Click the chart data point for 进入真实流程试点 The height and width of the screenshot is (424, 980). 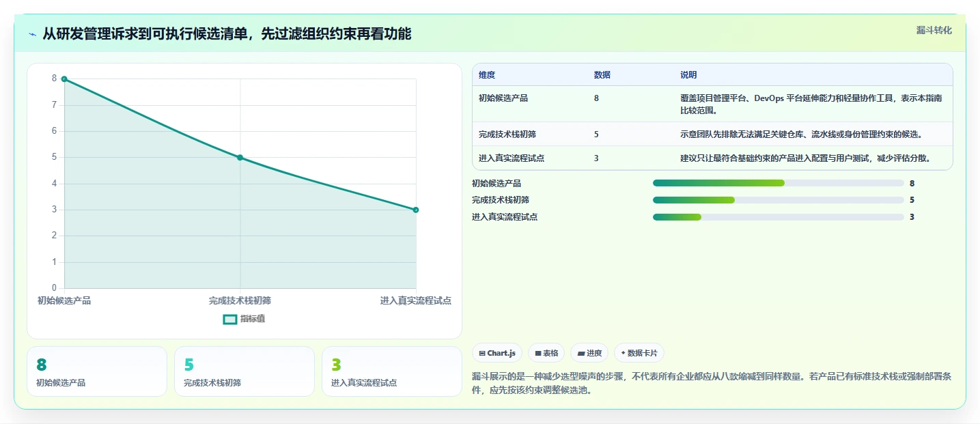point(416,210)
